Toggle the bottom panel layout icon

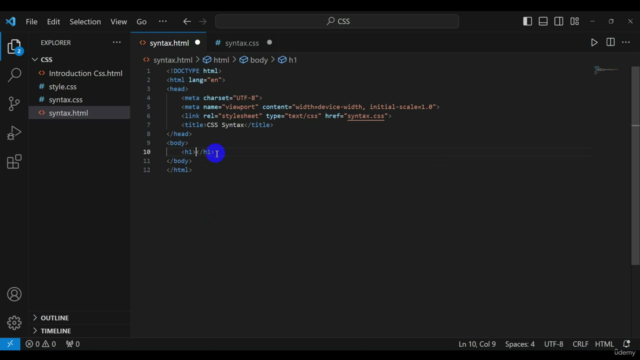click(543, 21)
